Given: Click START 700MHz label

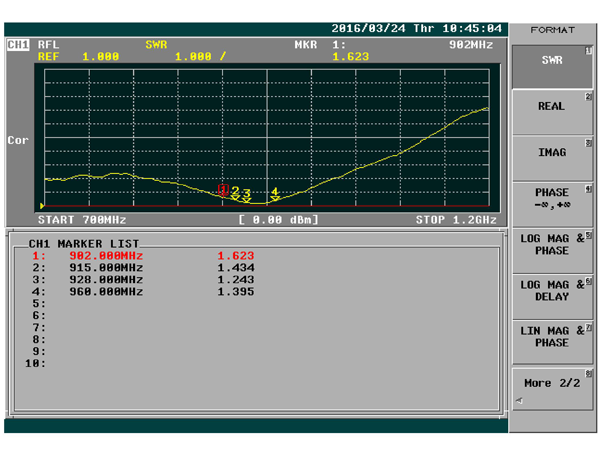Looking at the screenshot, I should tap(82, 220).
